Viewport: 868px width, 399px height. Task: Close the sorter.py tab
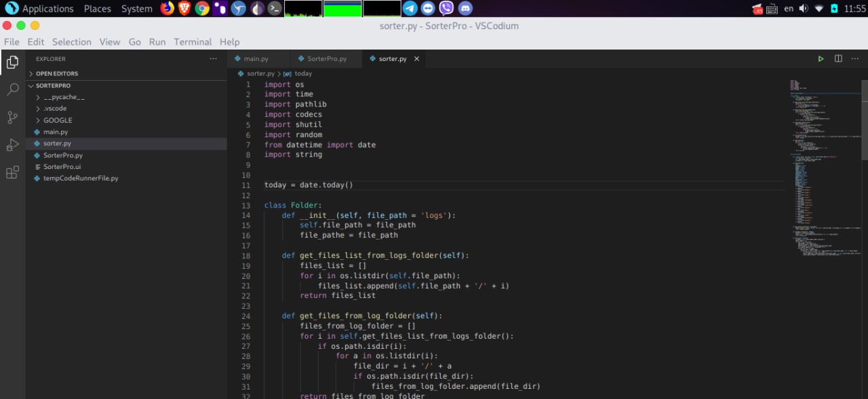pyautogui.click(x=416, y=59)
